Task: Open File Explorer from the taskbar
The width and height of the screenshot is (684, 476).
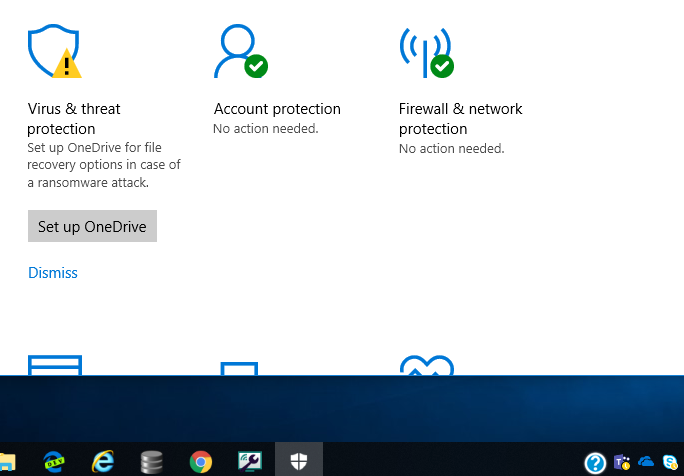Action: point(7,461)
